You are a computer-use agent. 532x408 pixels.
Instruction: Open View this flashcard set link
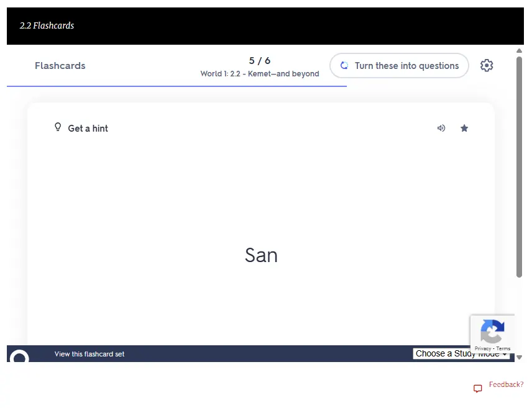[89, 354]
